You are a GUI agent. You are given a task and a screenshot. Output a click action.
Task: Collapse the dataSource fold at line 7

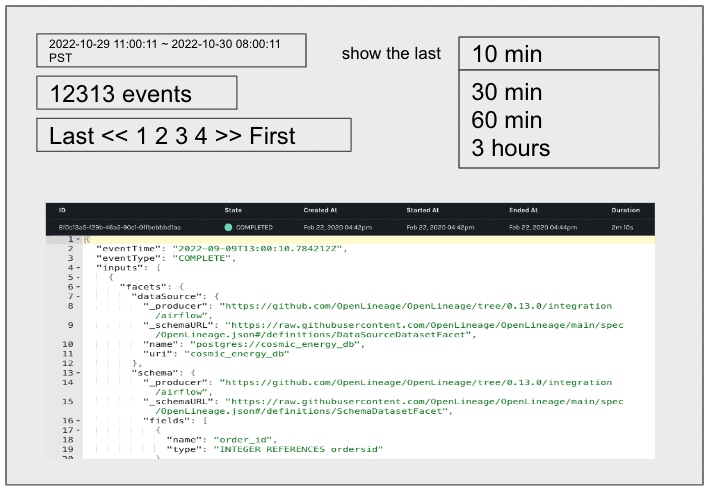(78, 296)
